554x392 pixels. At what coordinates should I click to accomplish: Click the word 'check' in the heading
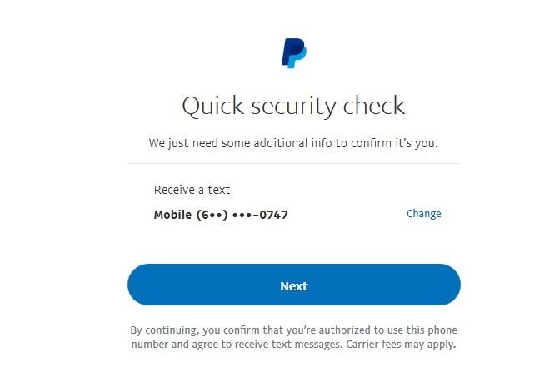pyautogui.click(x=375, y=107)
